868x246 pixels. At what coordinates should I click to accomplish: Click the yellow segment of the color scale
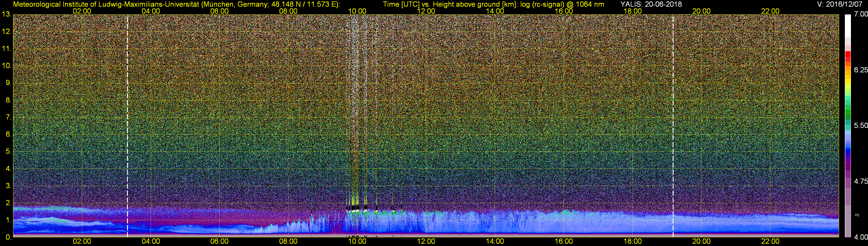click(848, 81)
